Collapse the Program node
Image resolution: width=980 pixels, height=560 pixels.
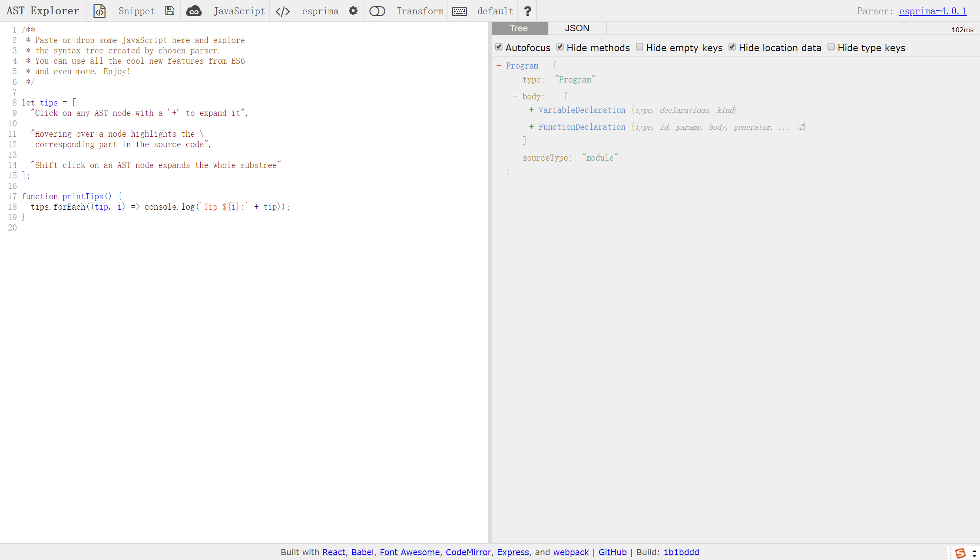(499, 66)
